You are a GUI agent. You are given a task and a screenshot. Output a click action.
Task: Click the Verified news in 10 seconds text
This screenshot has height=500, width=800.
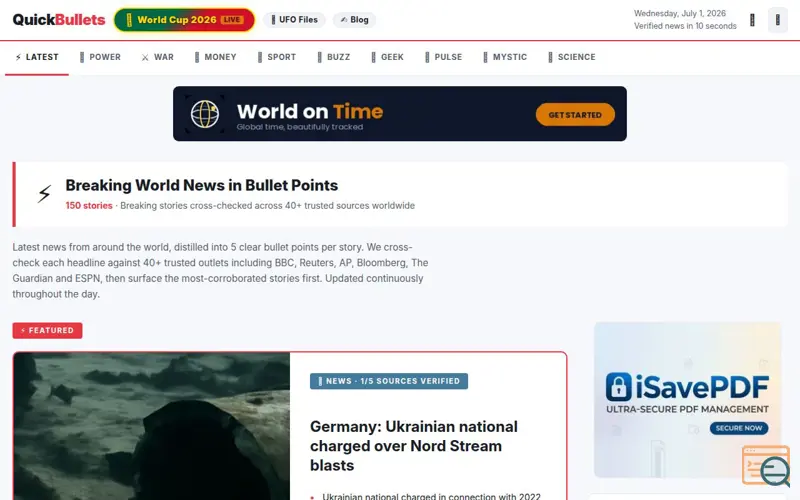click(685, 26)
